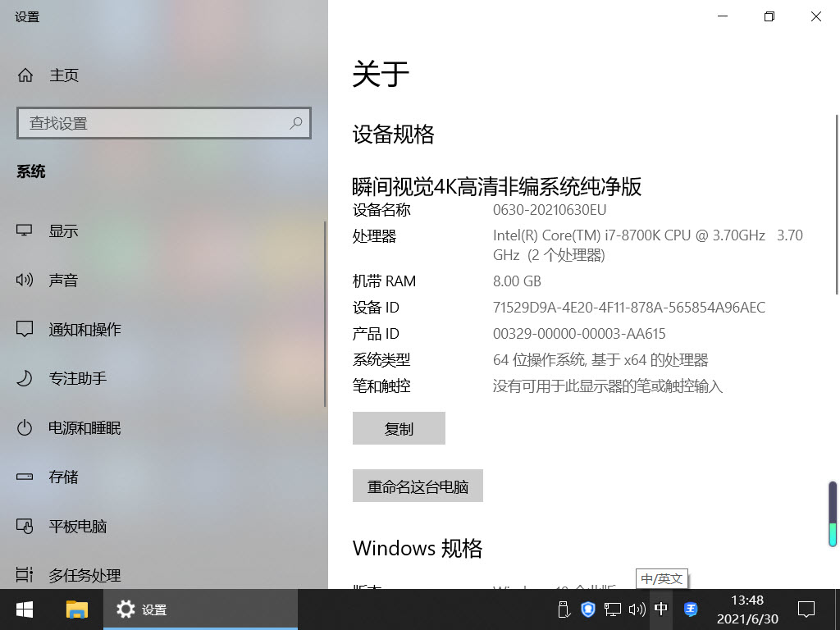Select the 通知和操作 message icon
This screenshot has width=840, height=630.
pos(24,329)
